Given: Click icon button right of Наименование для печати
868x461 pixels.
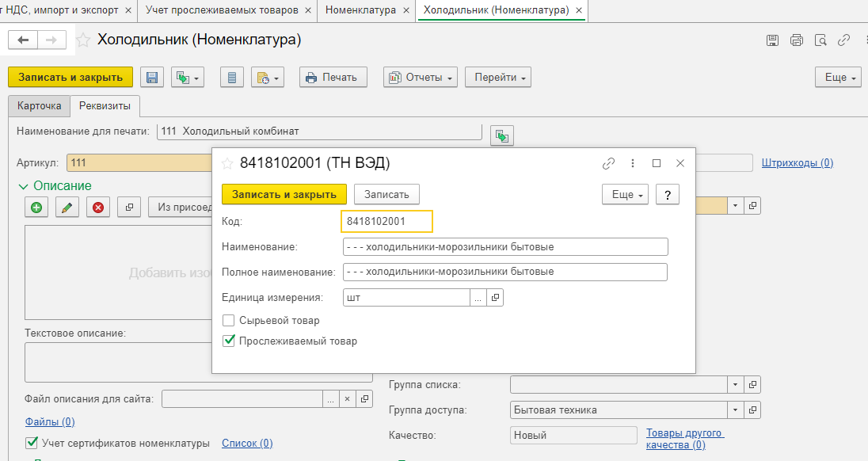Looking at the screenshot, I should pos(502,135).
